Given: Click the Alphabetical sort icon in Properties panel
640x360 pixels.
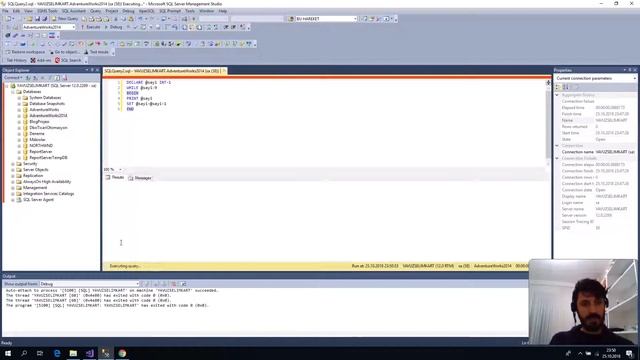Looking at the screenshot, I should click(x=566, y=87).
